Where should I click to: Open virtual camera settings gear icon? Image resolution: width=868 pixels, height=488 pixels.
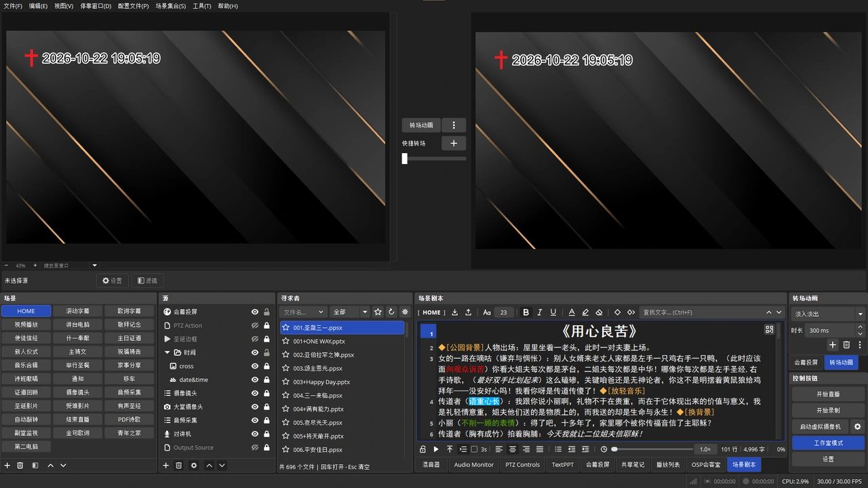tap(857, 426)
